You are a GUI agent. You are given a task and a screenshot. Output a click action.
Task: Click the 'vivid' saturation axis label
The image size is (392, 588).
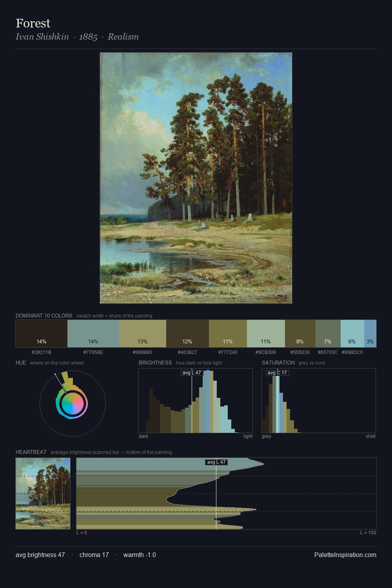click(x=370, y=436)
